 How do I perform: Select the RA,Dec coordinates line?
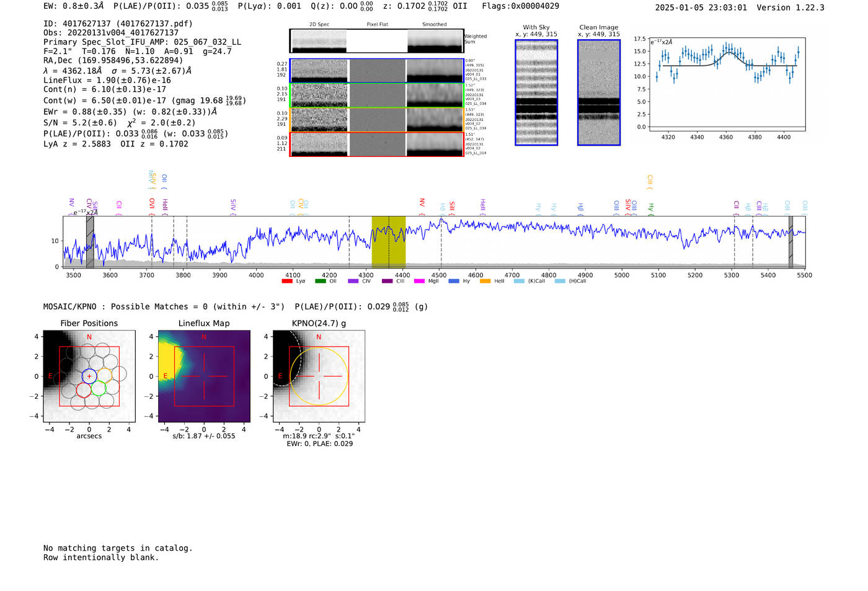113,61
